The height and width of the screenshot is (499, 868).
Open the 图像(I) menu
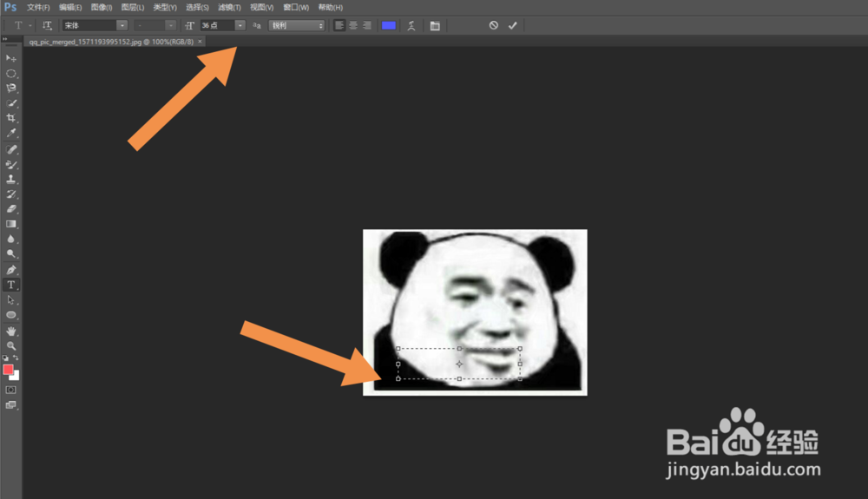pyautogui.click(x=102, y=7)
